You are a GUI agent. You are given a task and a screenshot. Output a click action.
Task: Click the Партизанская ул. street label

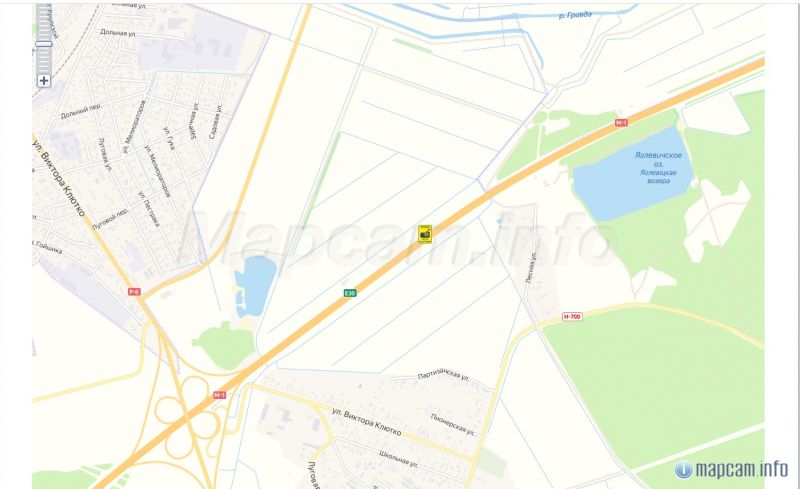pos(443,375)
